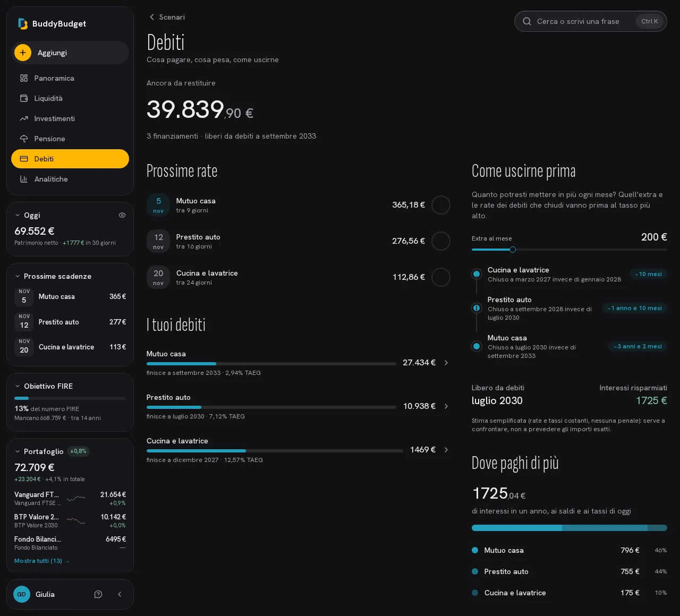680x616 pixels.
Task: Click the search field
Action: point(591,21)
